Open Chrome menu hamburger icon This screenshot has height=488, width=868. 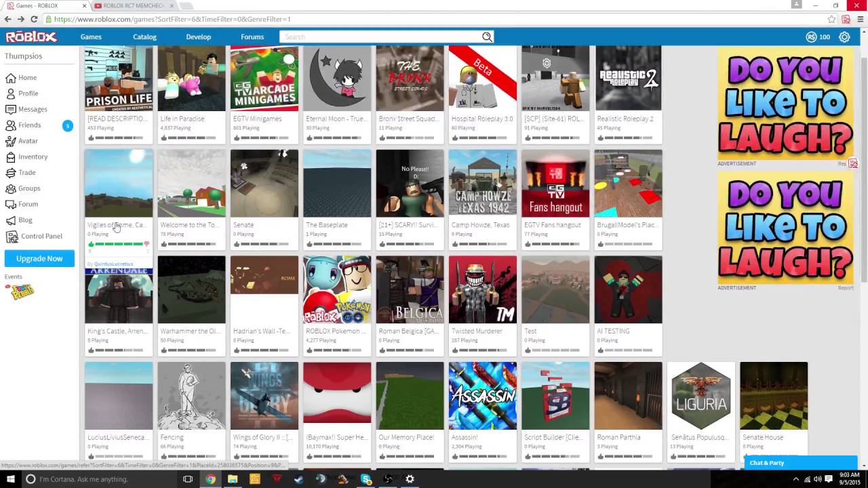[860, 19]
